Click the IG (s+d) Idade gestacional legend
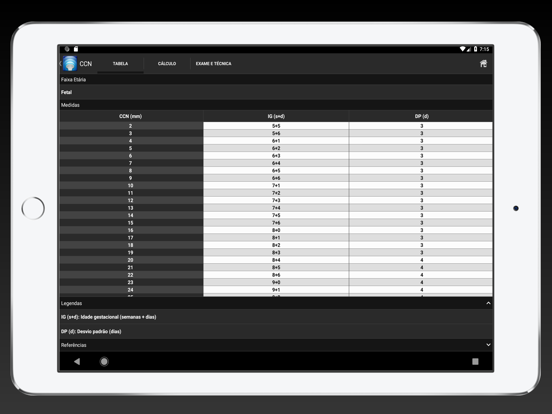 (x=108, y=317)
